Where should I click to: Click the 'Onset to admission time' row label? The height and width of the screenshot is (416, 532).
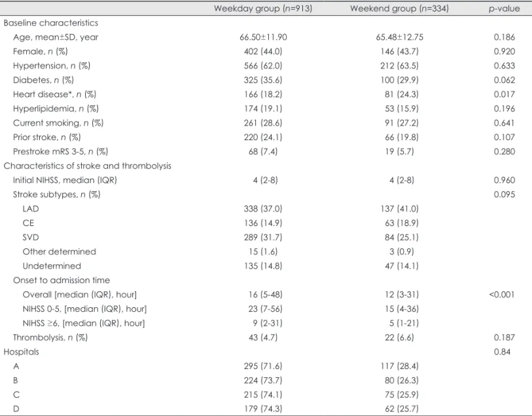point(62,280)
